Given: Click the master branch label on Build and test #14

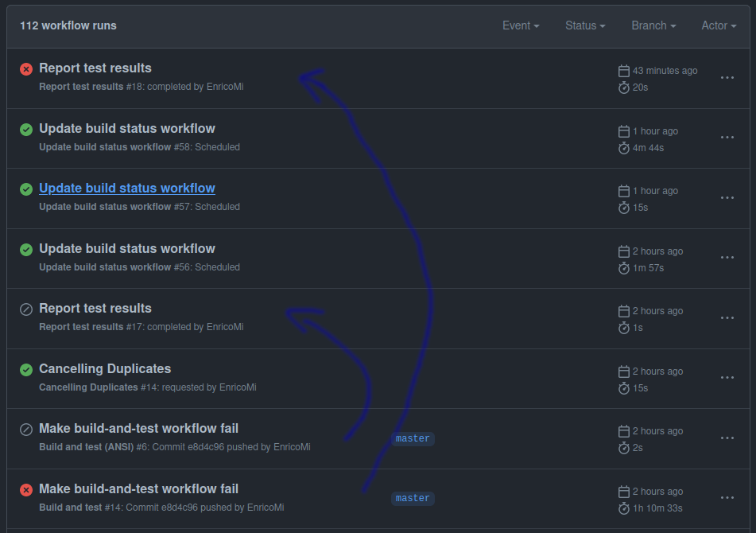Looking at the screenshot, I should [413, 498].
